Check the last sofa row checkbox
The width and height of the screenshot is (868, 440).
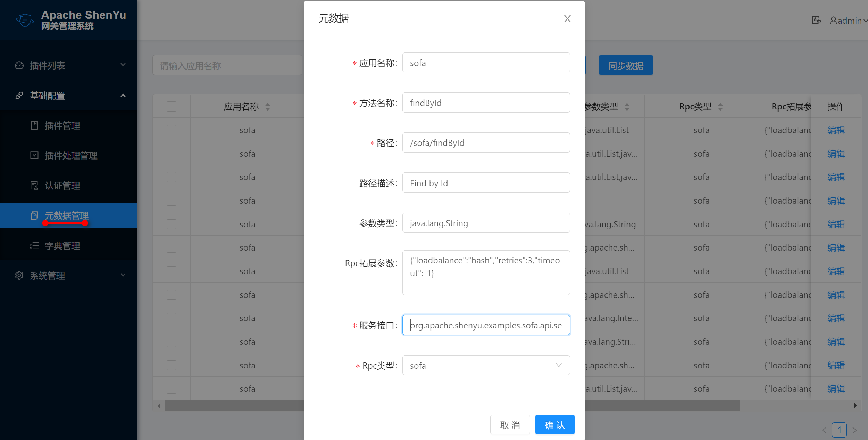(172, 389)
